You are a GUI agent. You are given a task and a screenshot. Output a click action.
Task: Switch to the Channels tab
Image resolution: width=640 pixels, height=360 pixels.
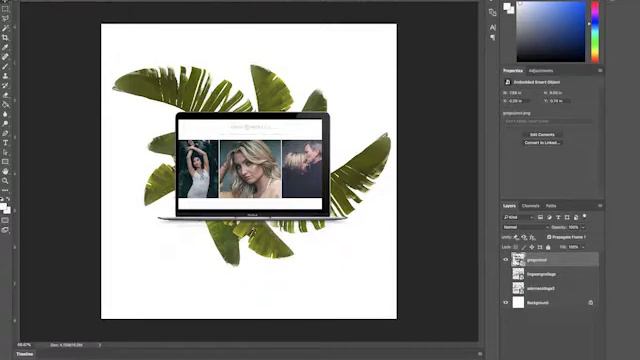point(531,206)
